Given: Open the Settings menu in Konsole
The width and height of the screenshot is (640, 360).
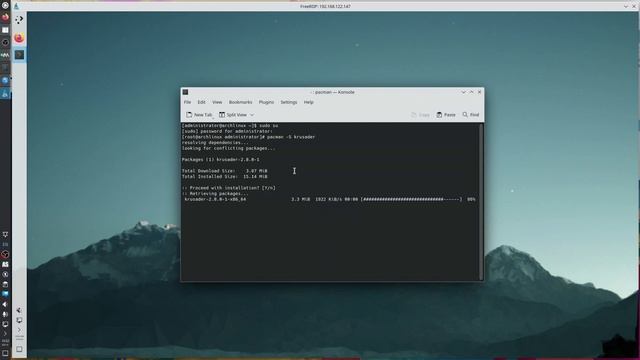Looking at the screenshot, I should click(289, 102).
